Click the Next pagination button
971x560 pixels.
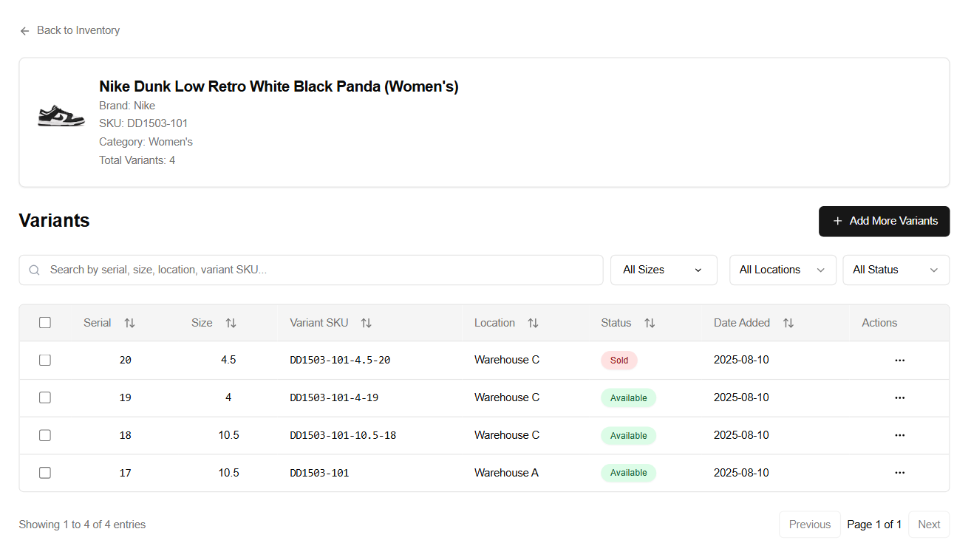point(928,525)
